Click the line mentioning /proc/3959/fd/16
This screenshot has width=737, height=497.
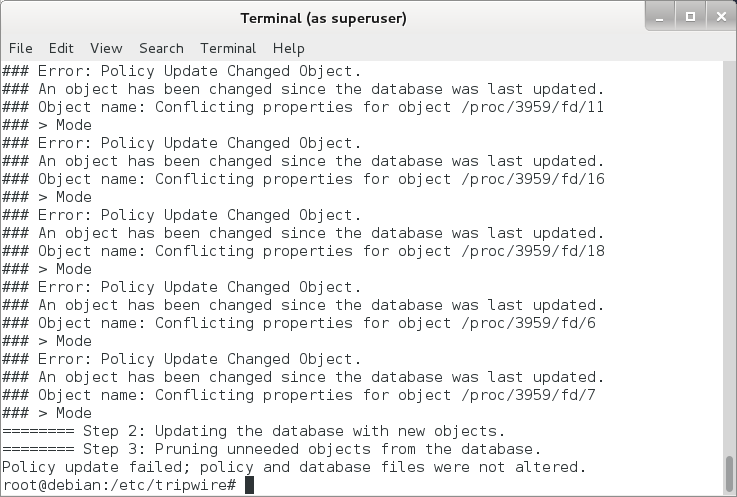tap(303, 179)
